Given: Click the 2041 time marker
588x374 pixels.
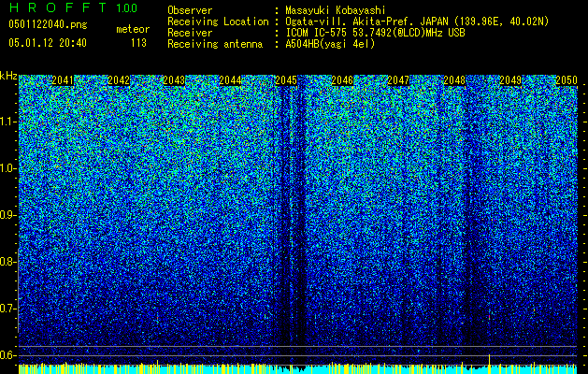Looking at the screenshot, I should (63, 80).
